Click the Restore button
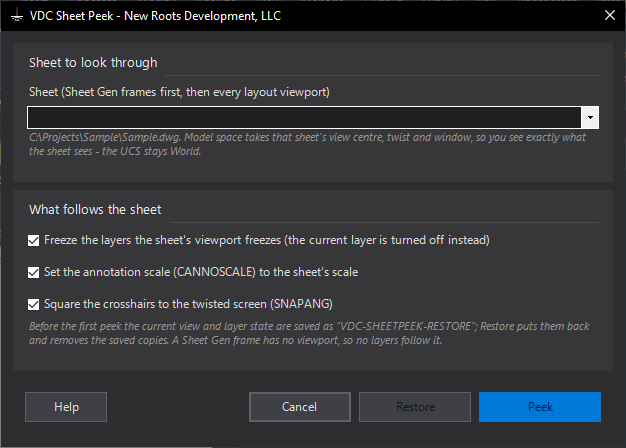The image size is (626, 448). [x=415, y=407]
